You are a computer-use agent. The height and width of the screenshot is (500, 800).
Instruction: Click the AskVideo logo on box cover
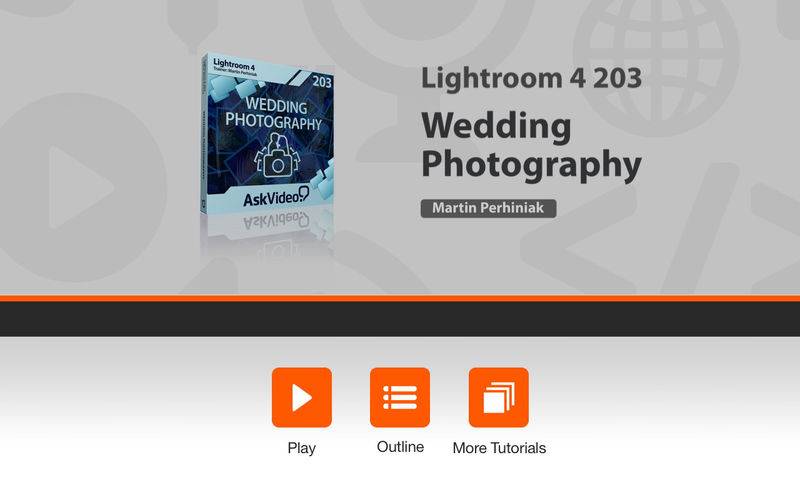pyautogui.click(x=276, y=197)
